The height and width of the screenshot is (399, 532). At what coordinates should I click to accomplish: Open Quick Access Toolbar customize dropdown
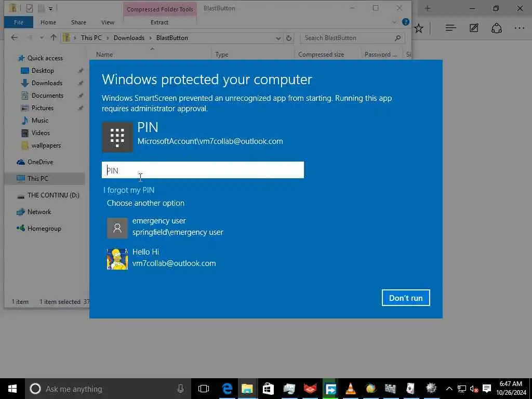50,8
